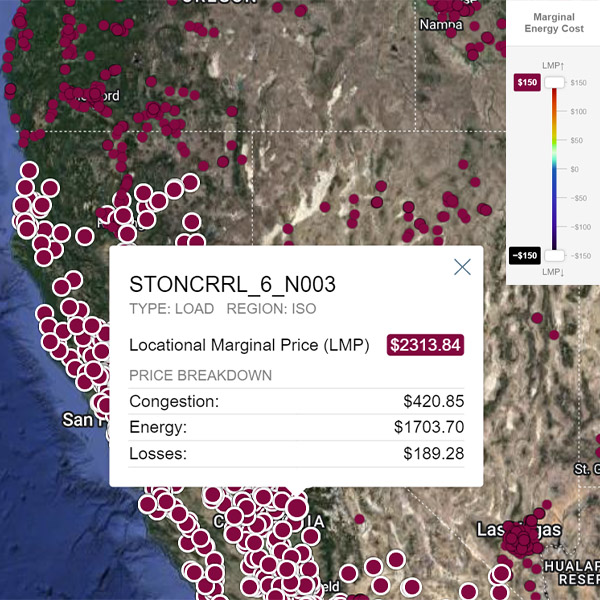Viewport: 600px width, 600px height.
Task: Click the node marker near Medford label
Action: pyautogui.click(x=84, y=96)
